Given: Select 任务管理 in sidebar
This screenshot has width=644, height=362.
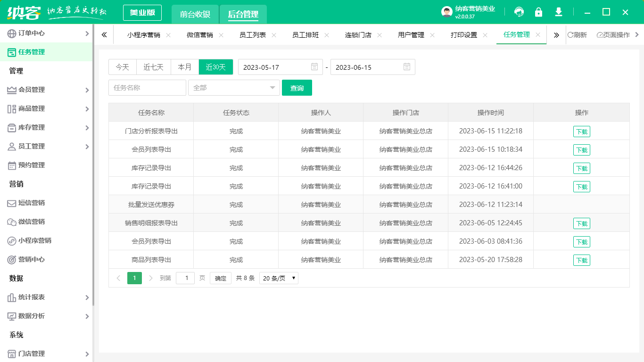Looking at the screenshot, I should click(x=46, y=52).
